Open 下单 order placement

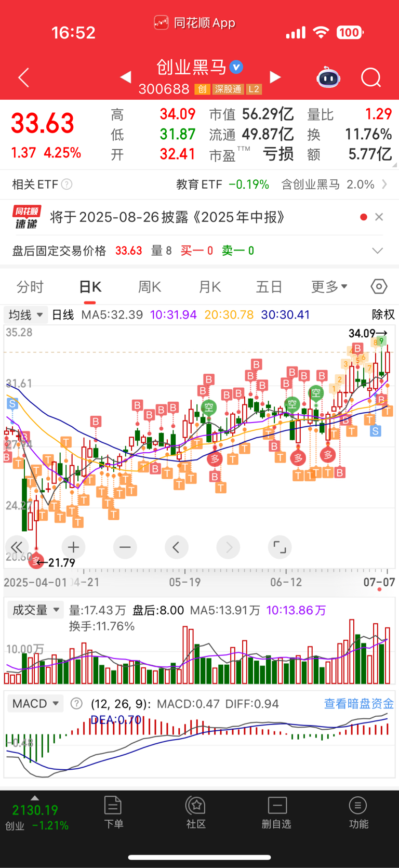[113, 812]
